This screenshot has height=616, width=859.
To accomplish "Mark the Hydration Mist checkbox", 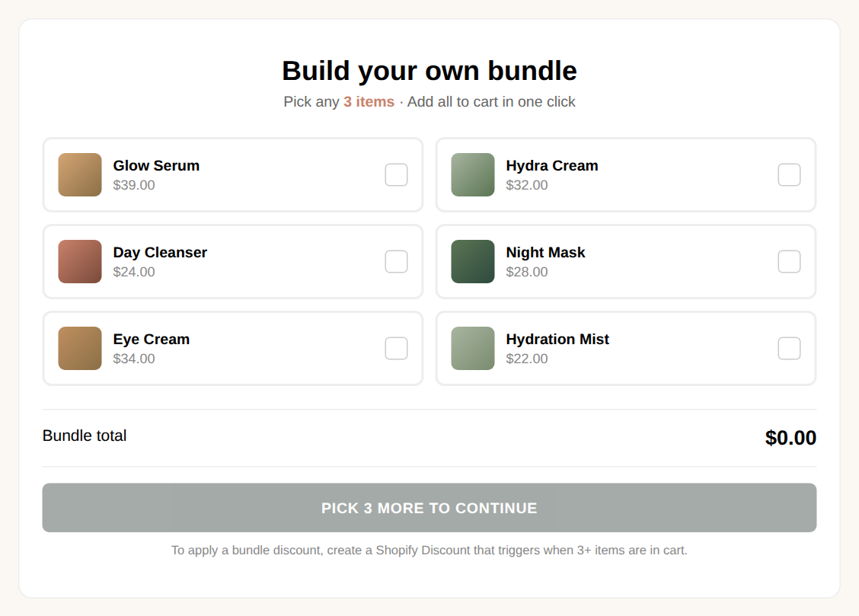I will tap(789, 348).
